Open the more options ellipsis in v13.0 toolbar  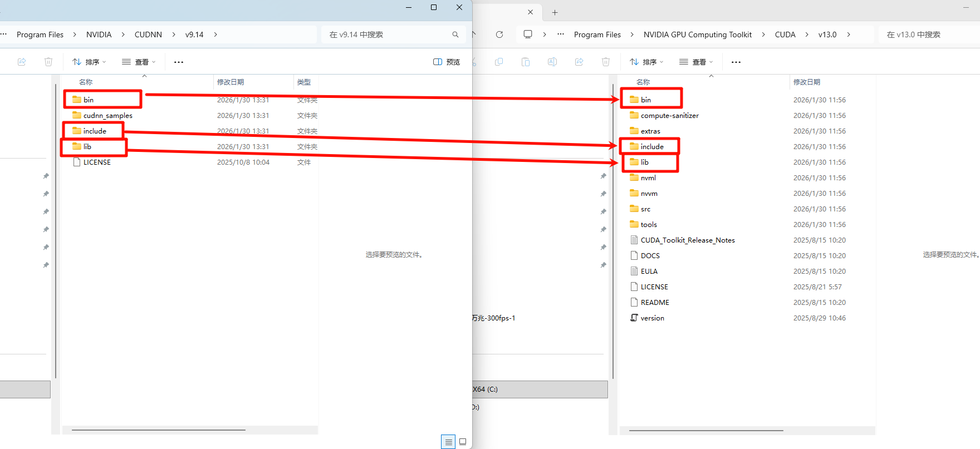click(736, 62)
